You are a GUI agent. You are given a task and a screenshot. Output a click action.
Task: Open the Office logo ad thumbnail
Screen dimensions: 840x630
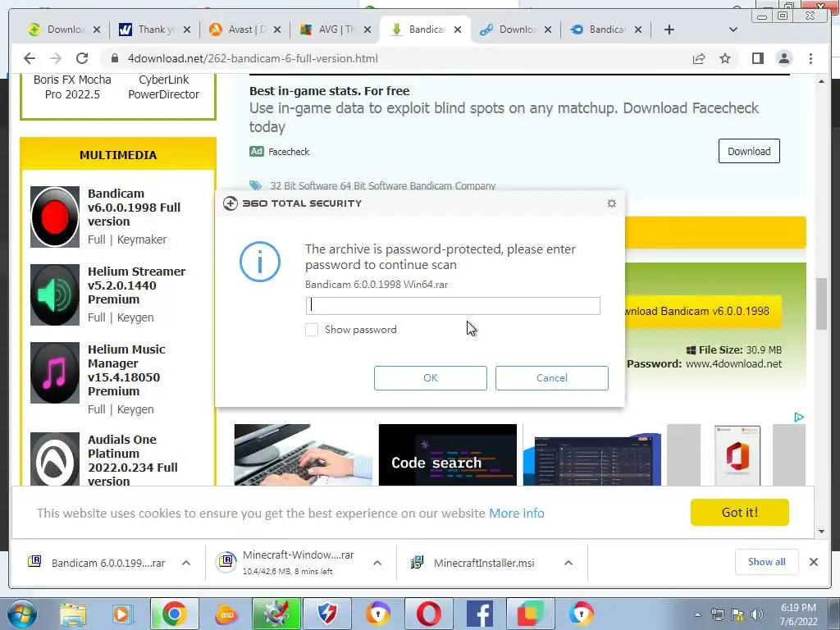point(737,455)
